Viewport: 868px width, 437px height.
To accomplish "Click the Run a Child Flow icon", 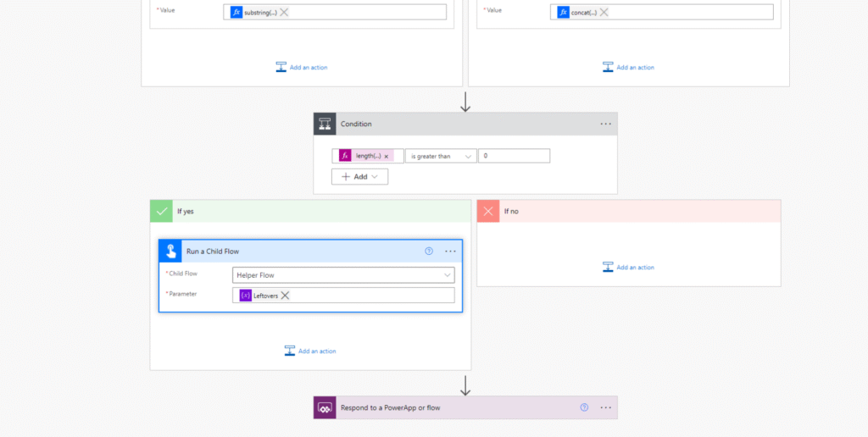I will (x=170, y=252).
